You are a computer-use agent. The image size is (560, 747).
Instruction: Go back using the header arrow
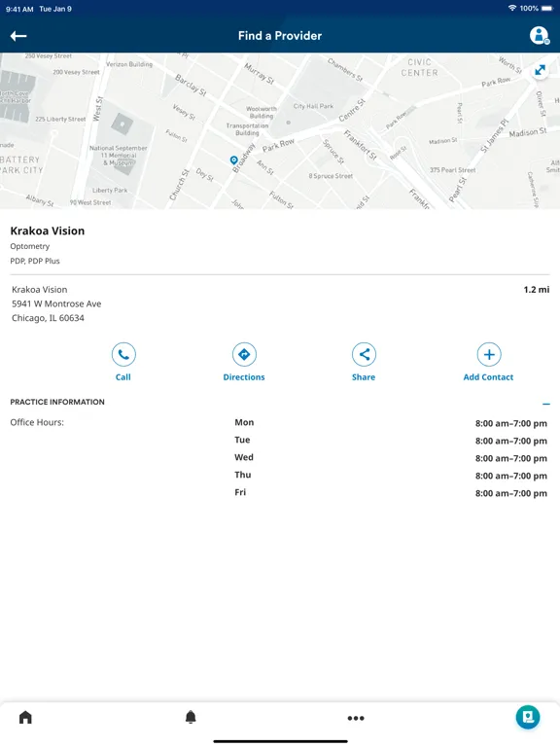click(18, 36)
